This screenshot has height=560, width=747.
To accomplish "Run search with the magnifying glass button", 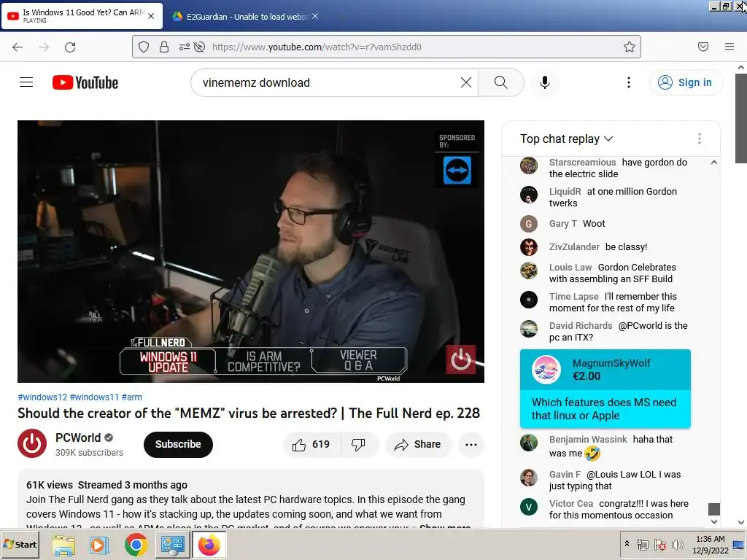I will (500, 82).
